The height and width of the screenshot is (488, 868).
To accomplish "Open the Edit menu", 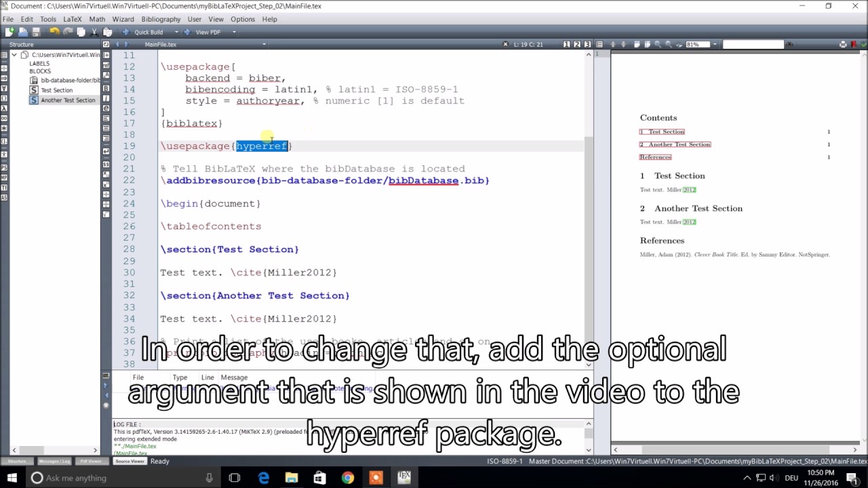I will click(x=26, y=19).
